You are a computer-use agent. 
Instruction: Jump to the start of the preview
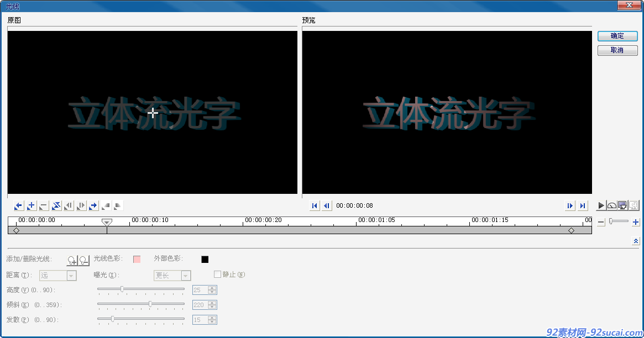coord(314,206)
